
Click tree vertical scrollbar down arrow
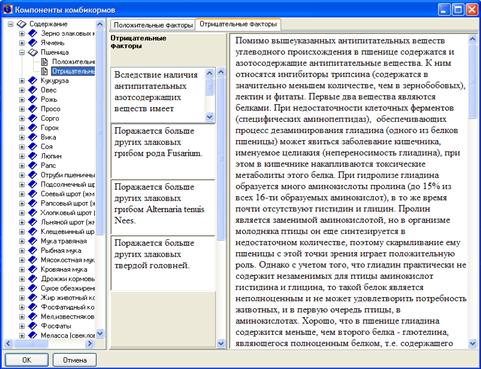(x=100, y=333)
